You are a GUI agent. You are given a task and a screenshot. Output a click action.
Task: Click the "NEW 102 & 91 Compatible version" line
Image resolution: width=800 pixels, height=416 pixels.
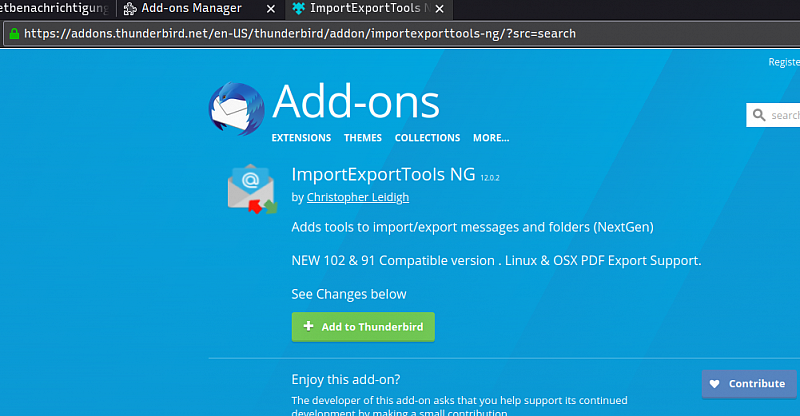[496, 260]
